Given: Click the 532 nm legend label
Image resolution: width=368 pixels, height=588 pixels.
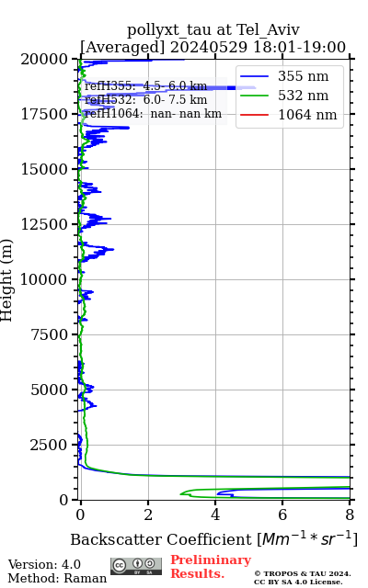Looking at the screenshot, I should tap(303, 96).
